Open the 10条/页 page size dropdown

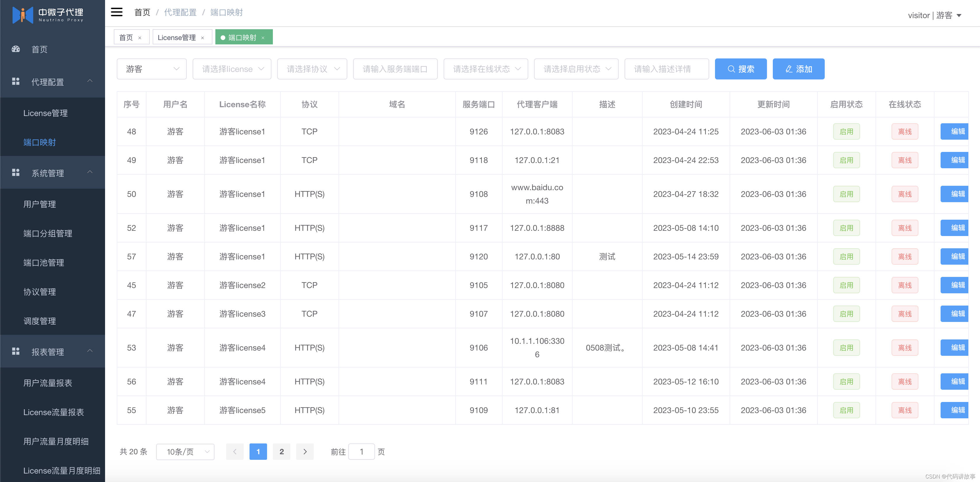(185, 452)
